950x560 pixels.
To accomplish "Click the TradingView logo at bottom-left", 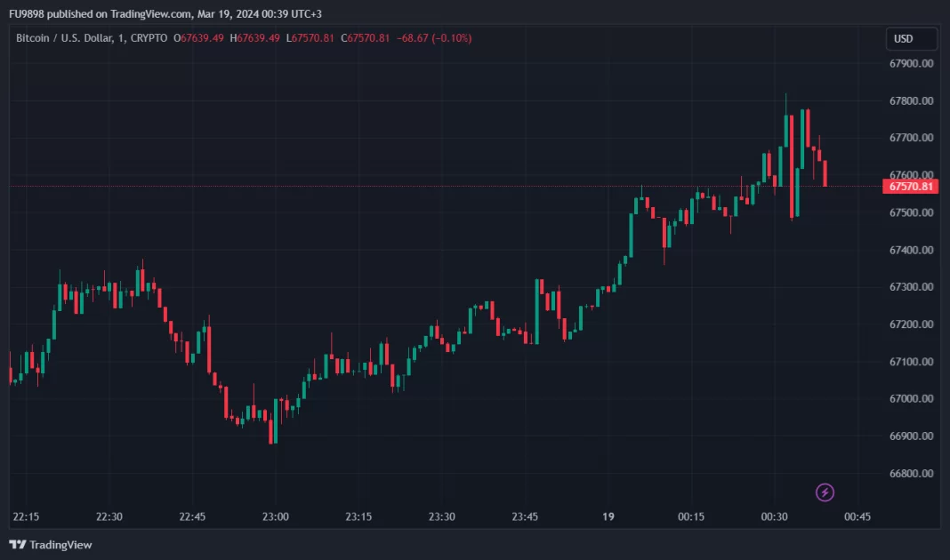I will (x=51, y=544).
